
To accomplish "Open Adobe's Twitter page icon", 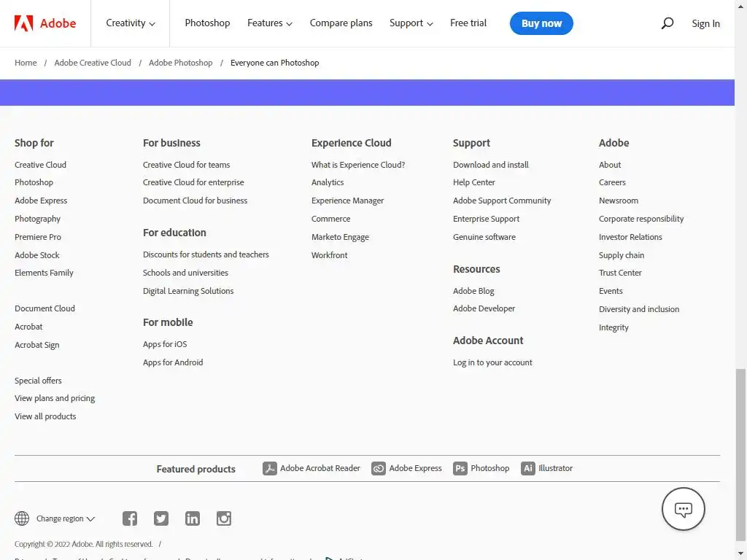I will pos(161,518).
